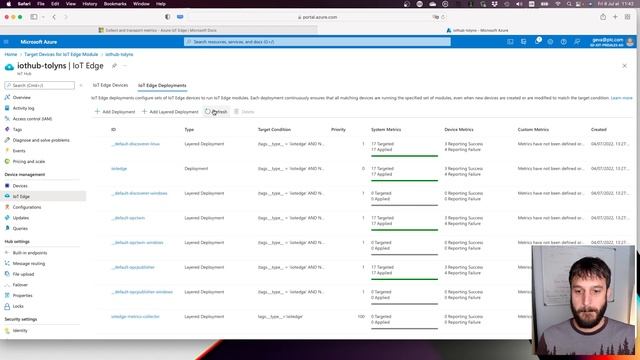Click Add Deployment button
This screenshot has height=360, width=640.
[115, 111]
